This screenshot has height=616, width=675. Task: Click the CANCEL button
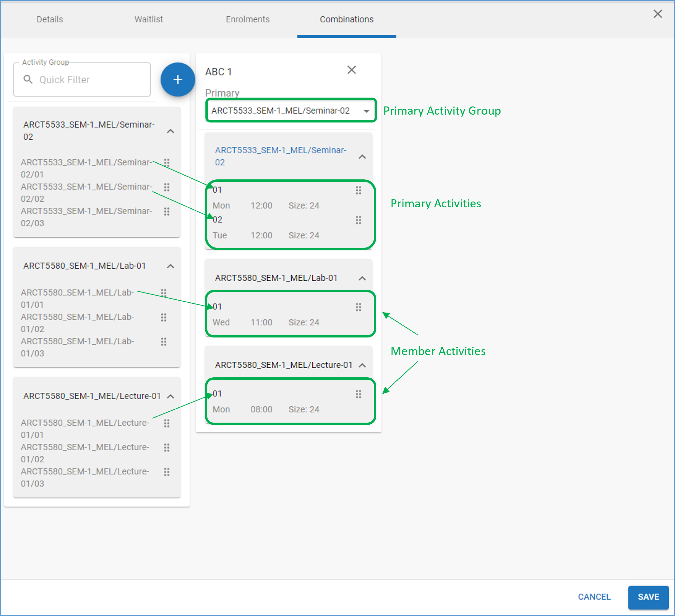(594, 597)
